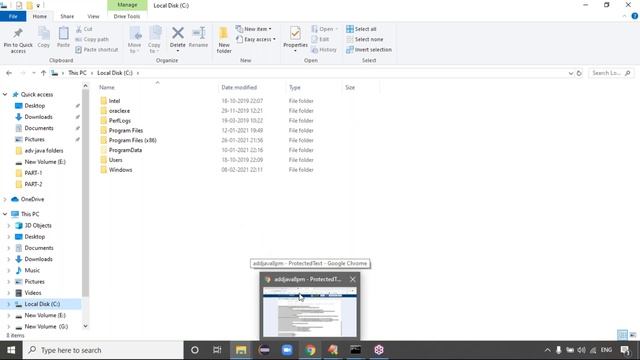Open the address bar history dropdown
The image size is (640, 360).
coord(571,73)
